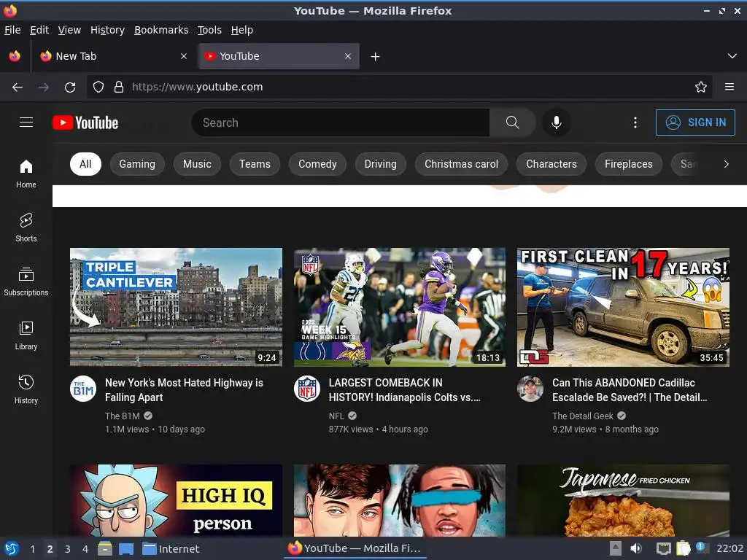Image resolution: width=747 pixels, height=560 pixels.
Task: Open Library in the sidebar
Action: pos(26,335)
